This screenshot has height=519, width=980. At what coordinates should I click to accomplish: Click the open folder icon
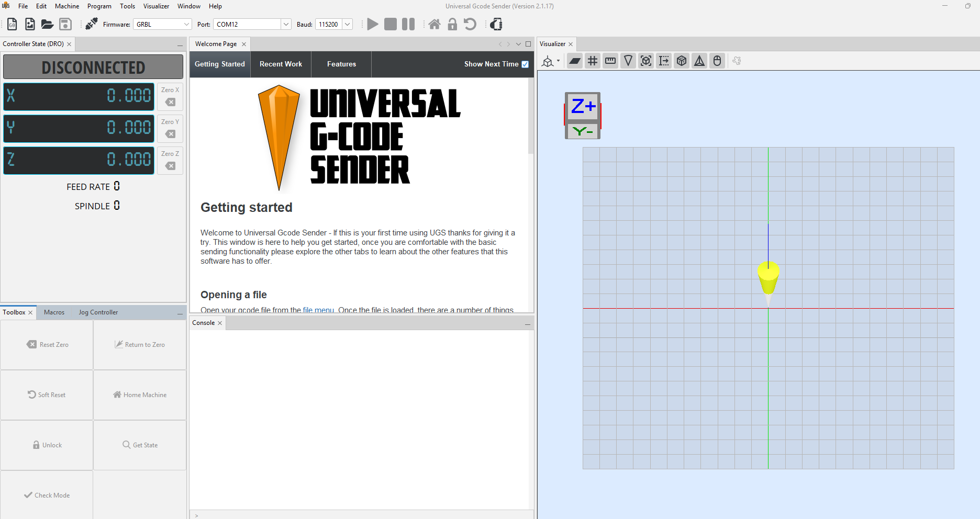tap(48, 24)
